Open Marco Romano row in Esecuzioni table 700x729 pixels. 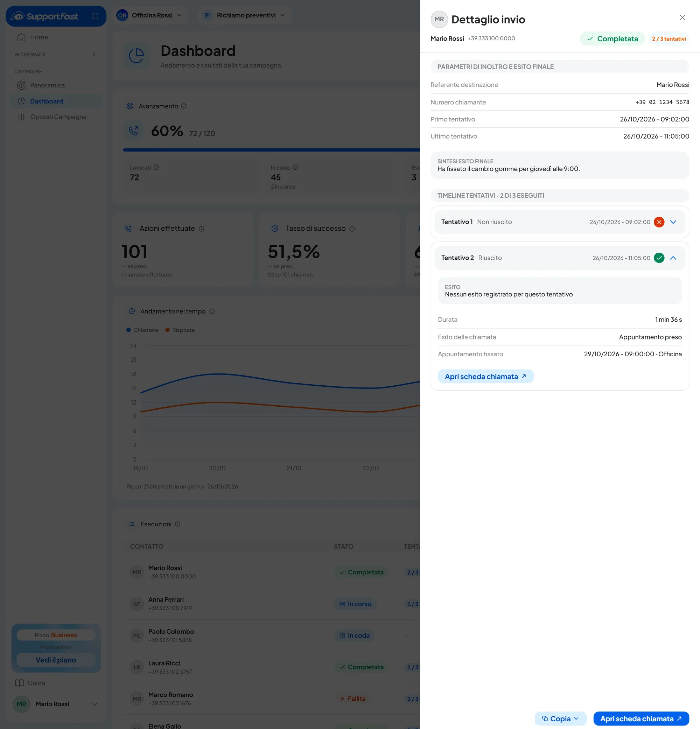tap(272, 699)
